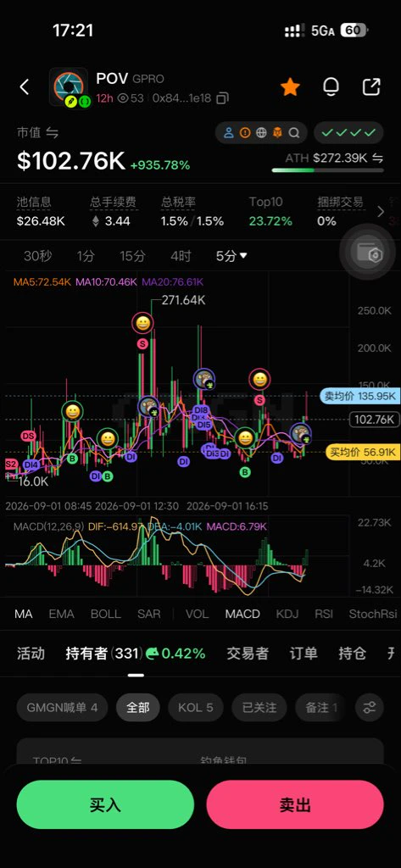Tap the floating wallet button
The height and width of the screenshot is (868, 401).
pos(368,253)
